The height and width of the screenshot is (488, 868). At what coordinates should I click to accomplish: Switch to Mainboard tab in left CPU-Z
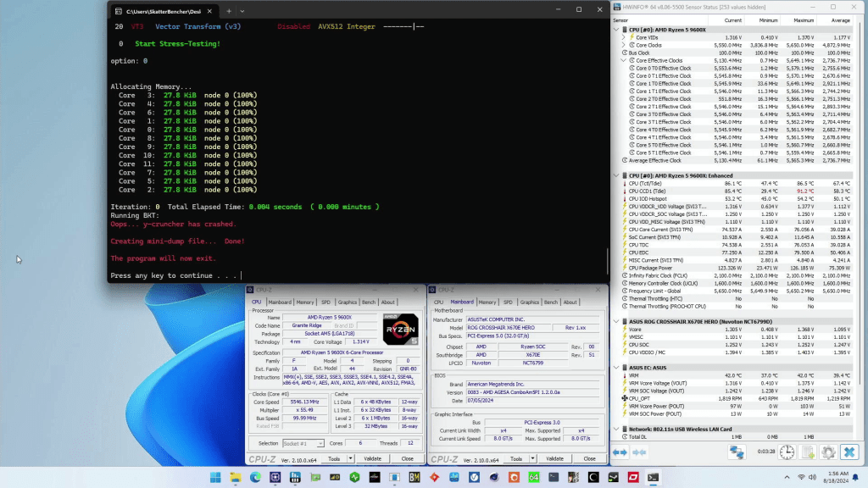[x=280, y=302]
